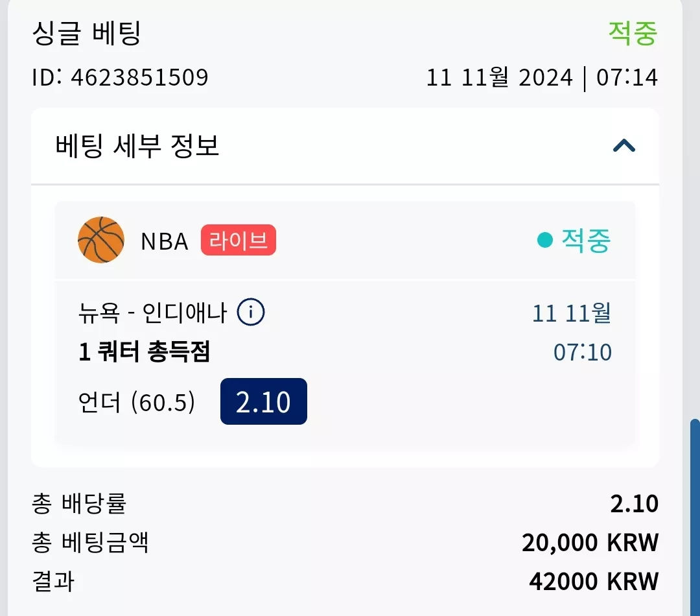
Task: Click the blue scrollbar on the right
Action: pyautogui.click(x=695, y=517)
